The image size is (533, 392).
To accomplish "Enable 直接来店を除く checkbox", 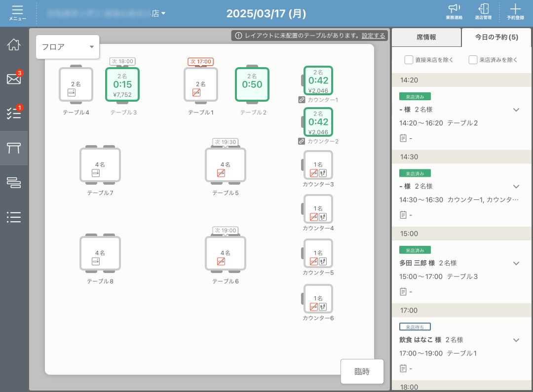I will click(409, 60).
